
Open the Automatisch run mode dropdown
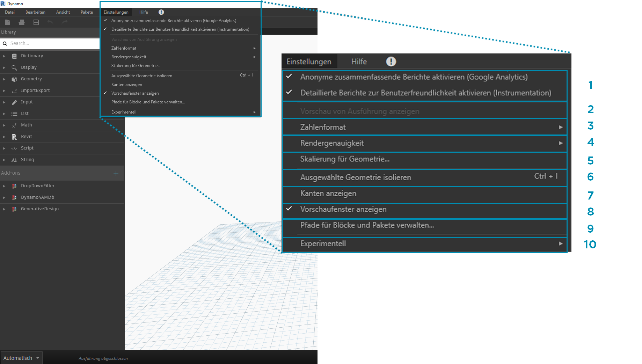21,358
